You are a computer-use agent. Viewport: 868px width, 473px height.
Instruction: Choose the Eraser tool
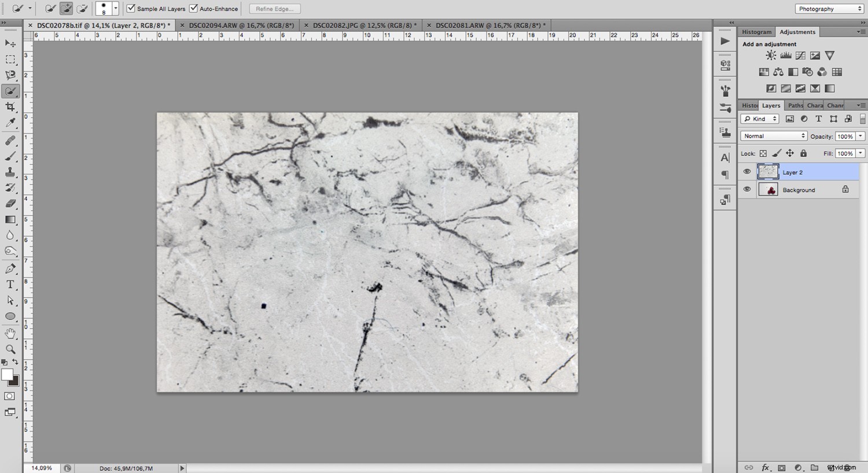point(10,203)
